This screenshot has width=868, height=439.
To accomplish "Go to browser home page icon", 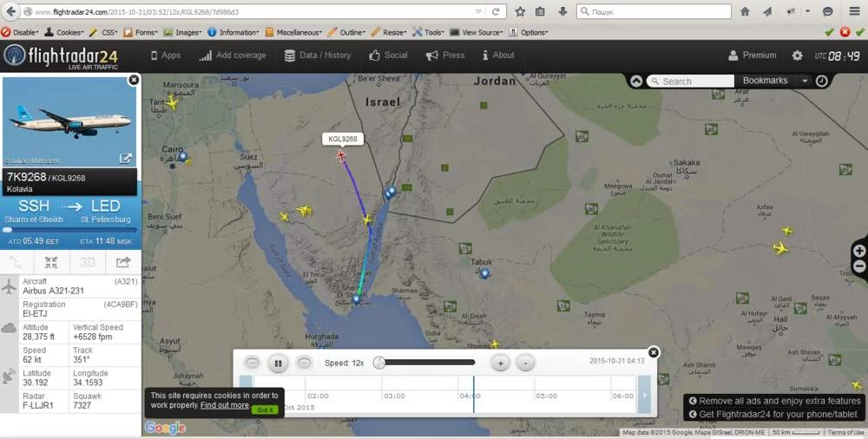I will [x=745, y=11].
